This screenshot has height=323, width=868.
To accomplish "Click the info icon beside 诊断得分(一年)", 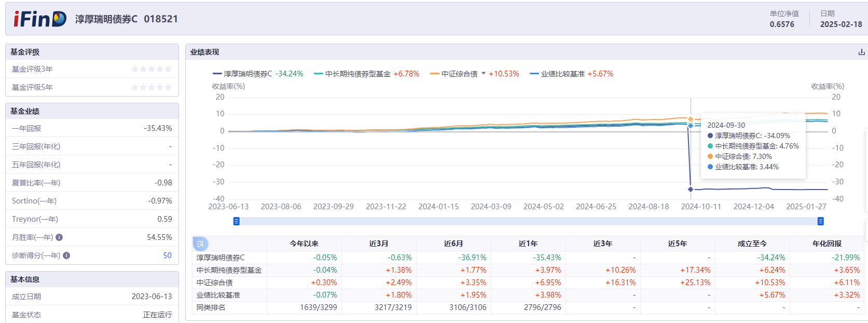I will tap(66, 255).
